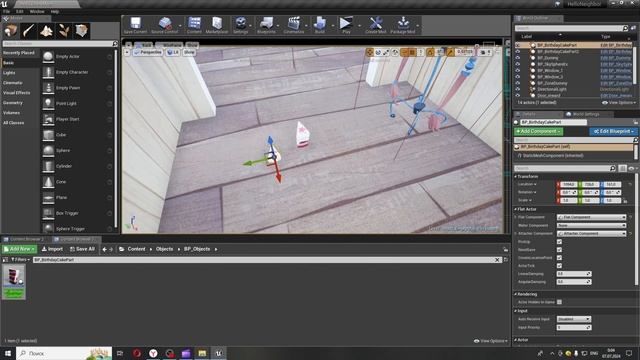Open the Water Component dropdown

(591, 225)
